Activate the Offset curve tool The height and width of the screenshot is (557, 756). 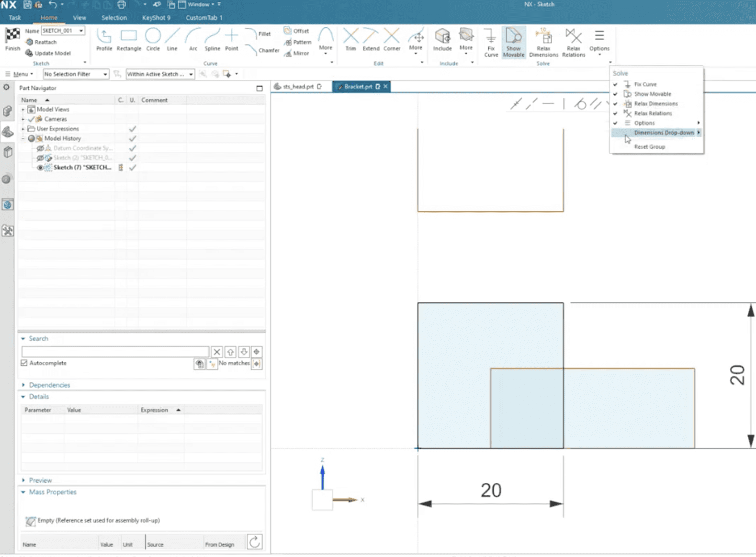(296, 31)
